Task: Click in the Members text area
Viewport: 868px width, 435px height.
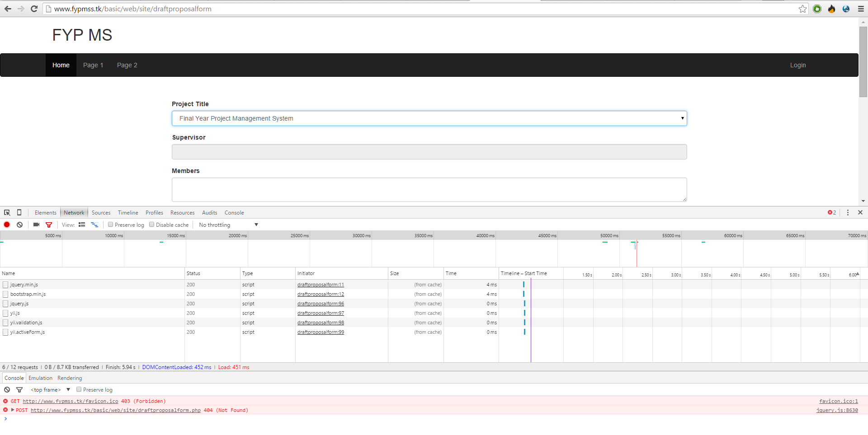Action: click(429, 190)
